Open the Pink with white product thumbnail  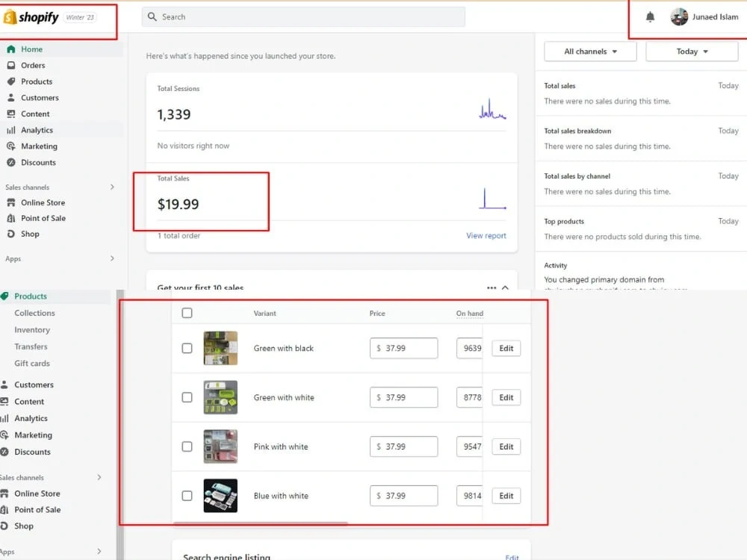pyautogui.click(x=220, y=447)
